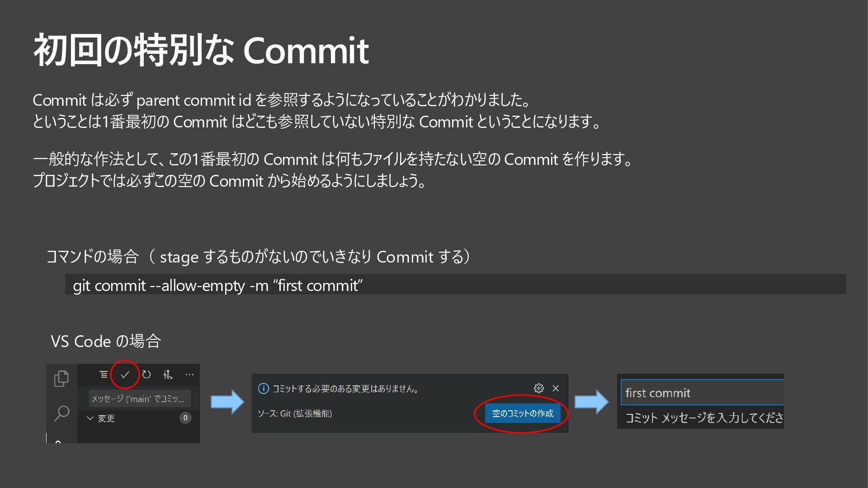Screen dimensions: 868x488
Task: Dismiss the no-changes notification with X
Action: point(556,388)
